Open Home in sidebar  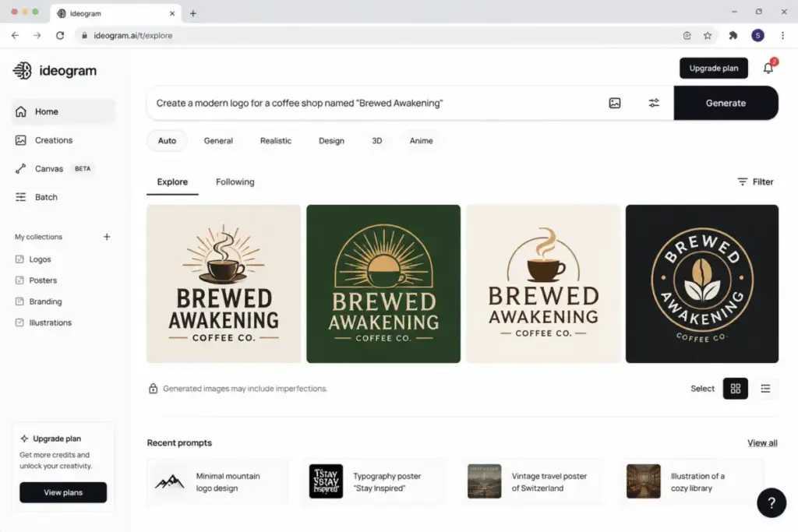coord(63,111)
